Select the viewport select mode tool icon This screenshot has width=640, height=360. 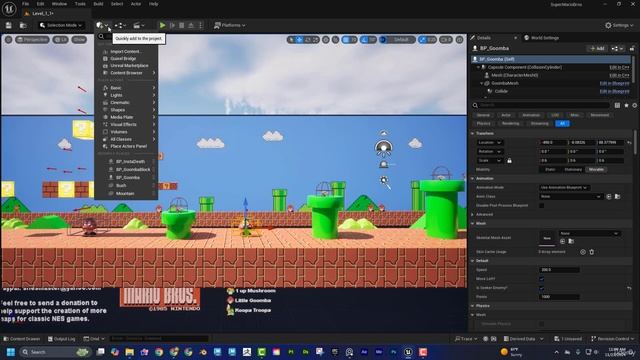click(291, 40)
